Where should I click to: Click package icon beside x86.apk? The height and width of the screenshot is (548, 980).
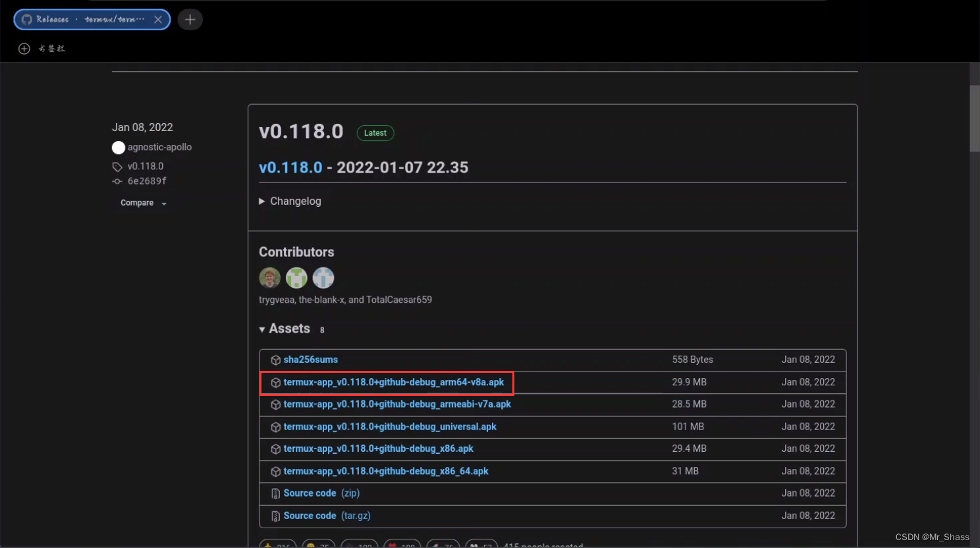276,449
